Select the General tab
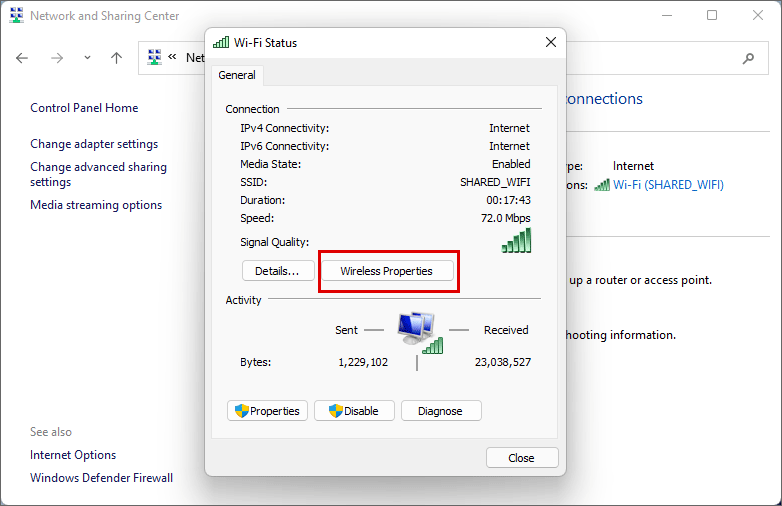This screenshot has height=506, width=782. (237, 75)
